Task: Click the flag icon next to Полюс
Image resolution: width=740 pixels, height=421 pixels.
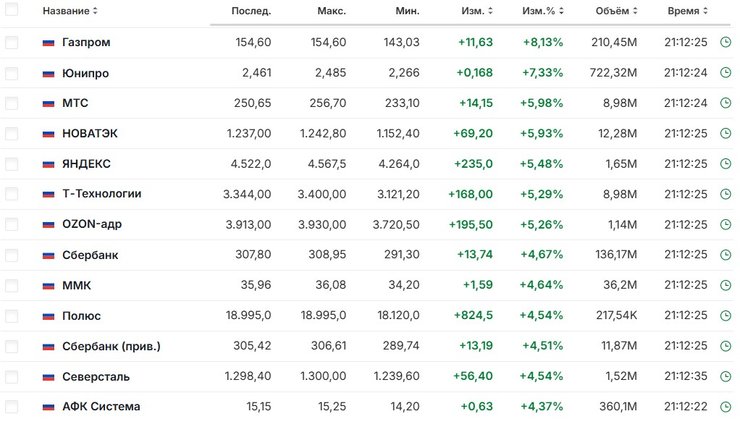Action: coord(48,316)
